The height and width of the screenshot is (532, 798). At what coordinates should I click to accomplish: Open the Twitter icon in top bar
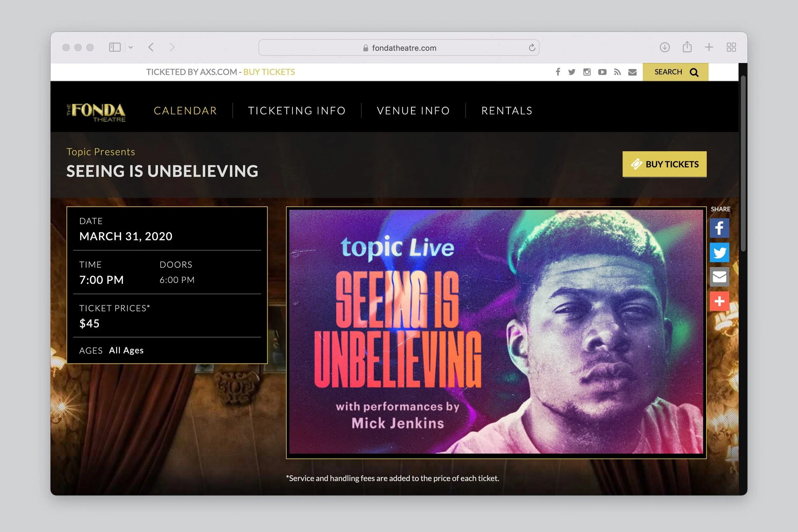572,72
